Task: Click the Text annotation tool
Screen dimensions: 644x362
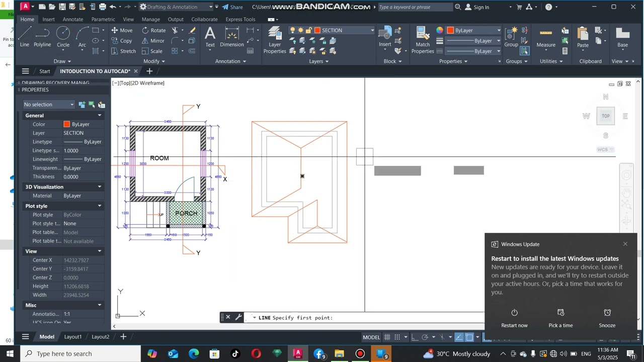Action: click(210, 37)
